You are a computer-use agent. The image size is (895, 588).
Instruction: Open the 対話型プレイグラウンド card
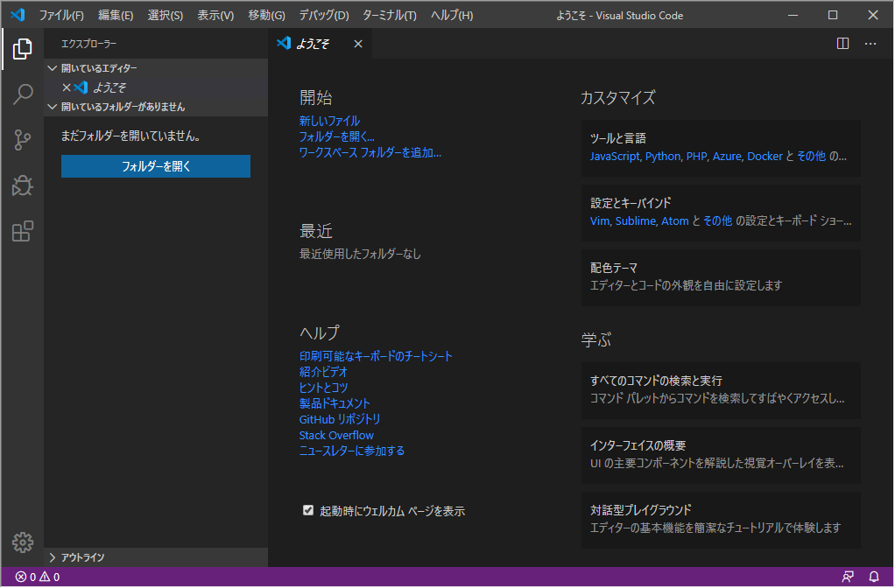point(721,520)
